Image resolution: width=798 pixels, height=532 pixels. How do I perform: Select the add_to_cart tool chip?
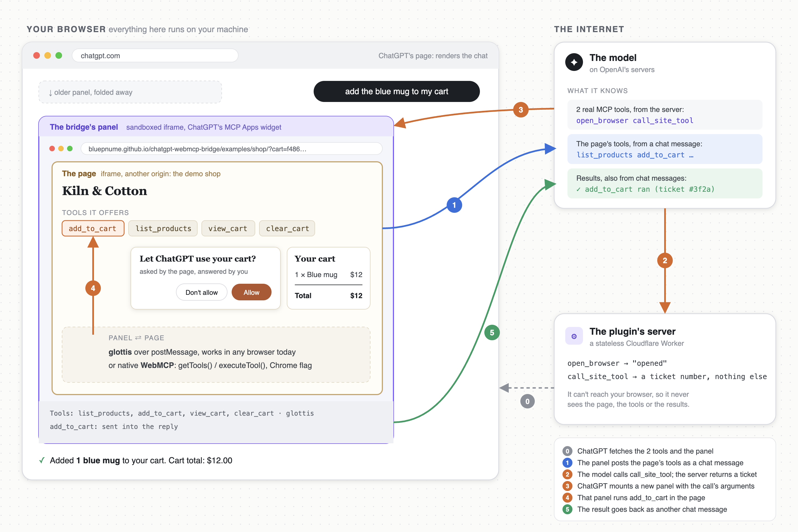pyautogui.click(x=93, y=228)
